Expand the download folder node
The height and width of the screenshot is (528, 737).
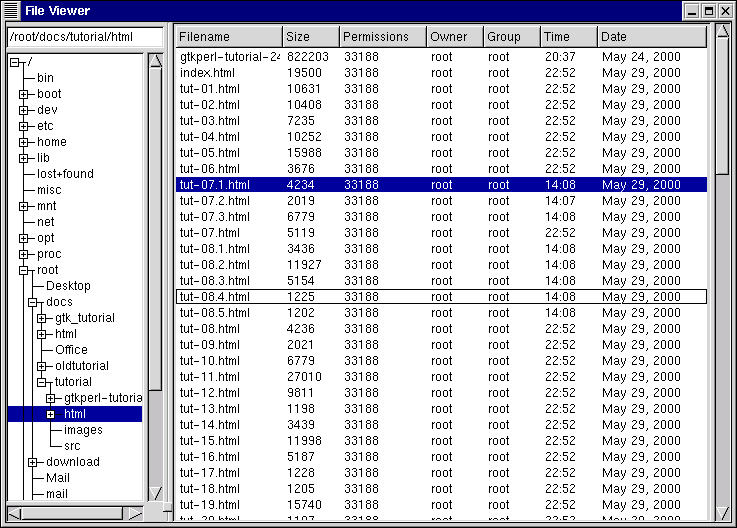pyautogui.click(x=33, y=462)
